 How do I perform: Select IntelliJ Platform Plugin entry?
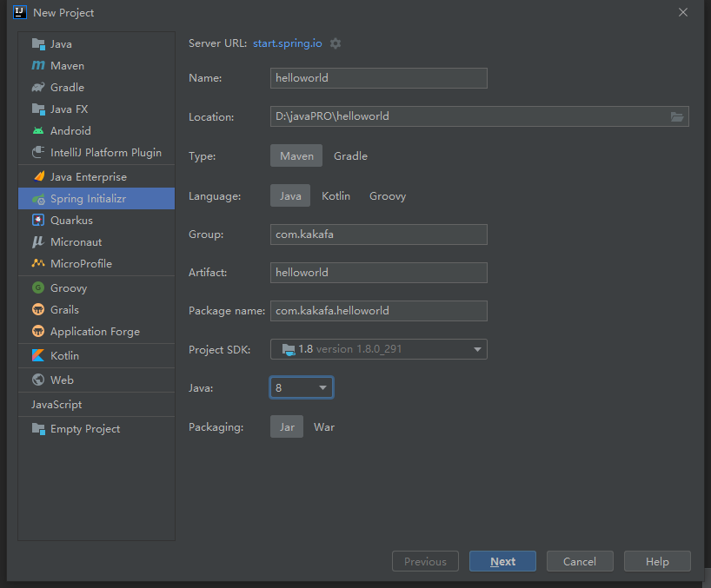96,152
